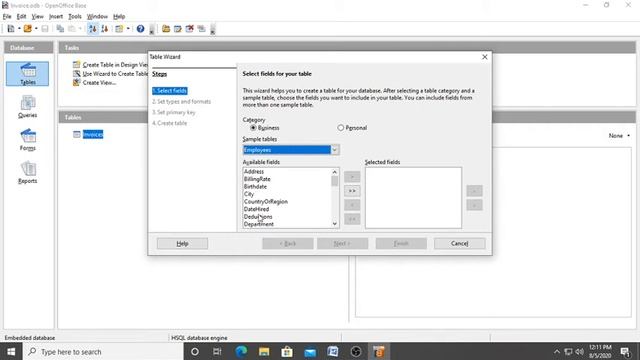
Task: Close the Table Wizard dialog
Action: tap(484, 57)
